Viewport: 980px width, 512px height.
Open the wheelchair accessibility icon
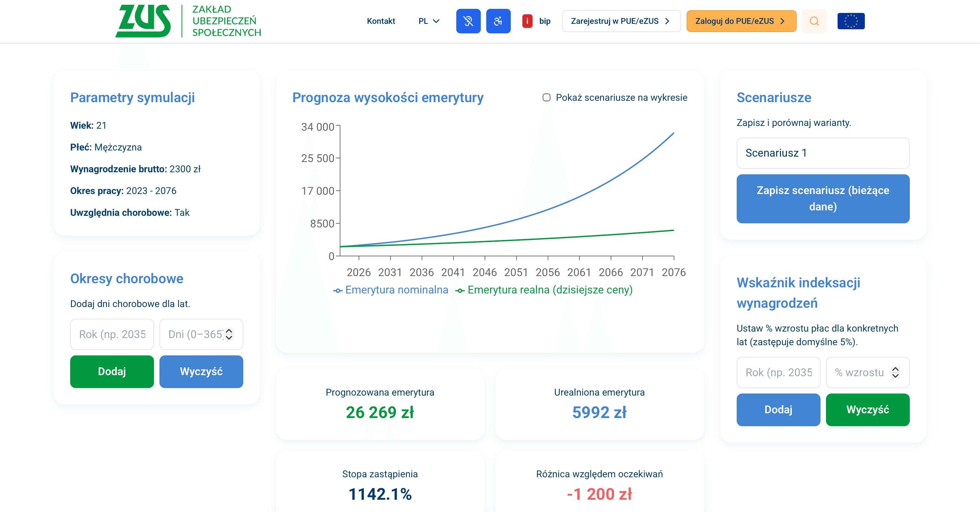point(499,21)
